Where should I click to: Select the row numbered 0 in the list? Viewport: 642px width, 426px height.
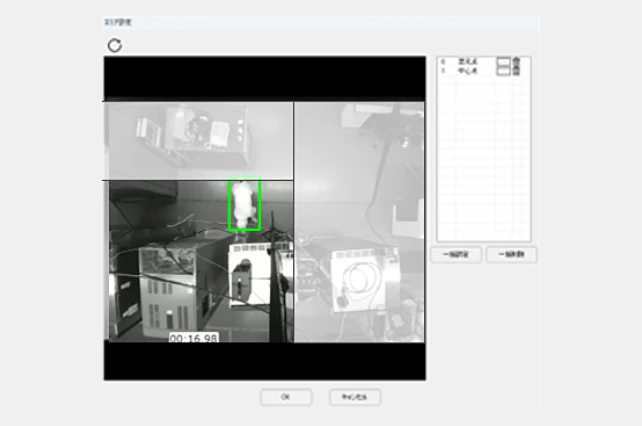tap(466, 62)
